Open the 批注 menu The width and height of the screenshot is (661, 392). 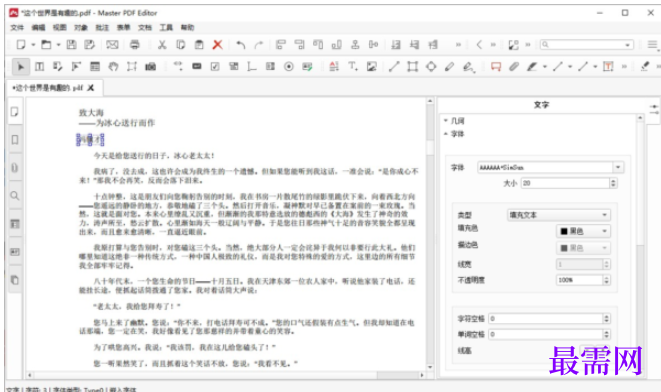102,27
